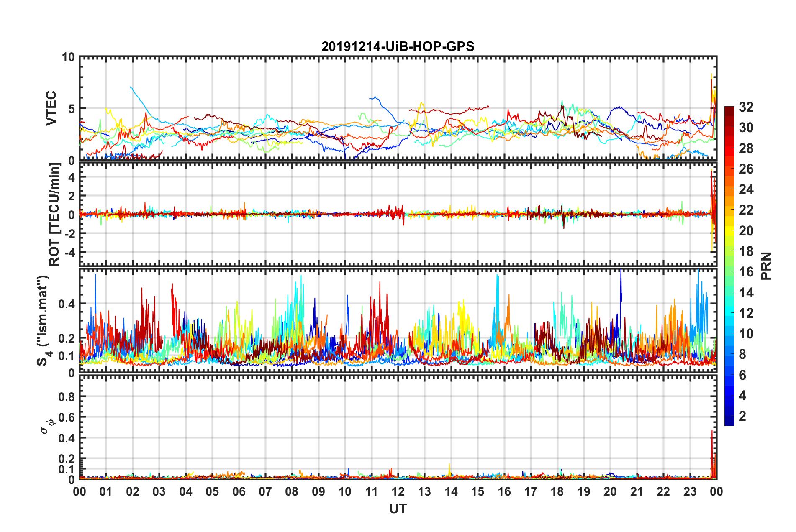This screenshot has width=796, height=532.
Task: Click x-axis tick label 21
Action: (x=637, y=492)
